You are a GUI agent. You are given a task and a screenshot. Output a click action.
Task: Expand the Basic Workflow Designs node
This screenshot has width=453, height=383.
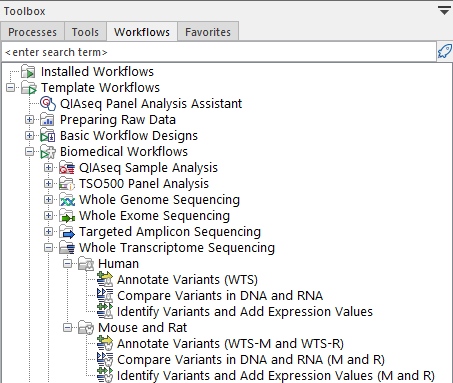[x=29, y=136]
